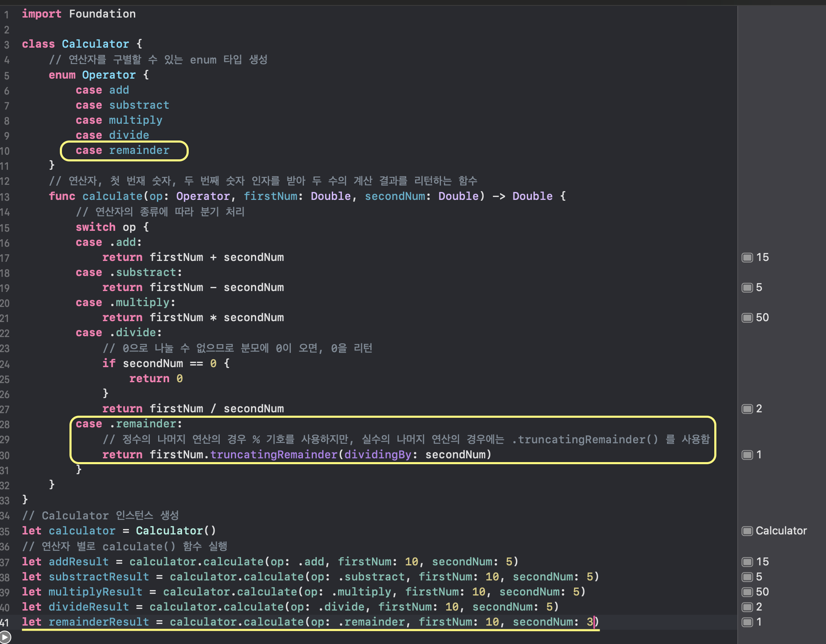Click line number 13 in the gutter
This screenshot has width=826, height=644.
point(5,197)
